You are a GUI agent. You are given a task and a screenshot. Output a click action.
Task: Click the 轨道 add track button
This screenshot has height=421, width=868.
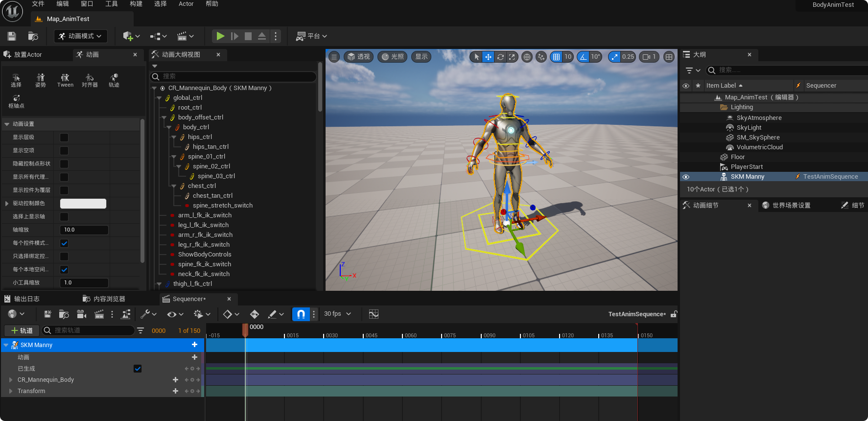[22, 330]
